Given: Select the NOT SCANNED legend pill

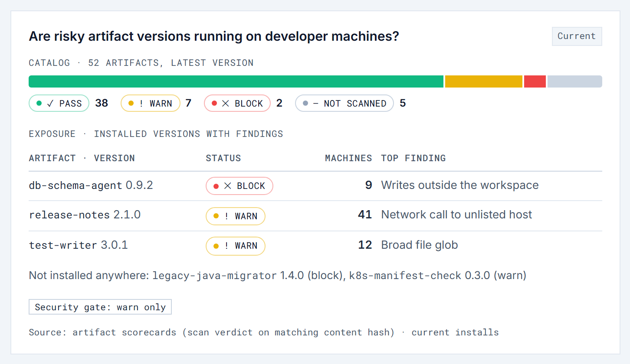Looking at the screenshot, I should [x=345, y=103].
